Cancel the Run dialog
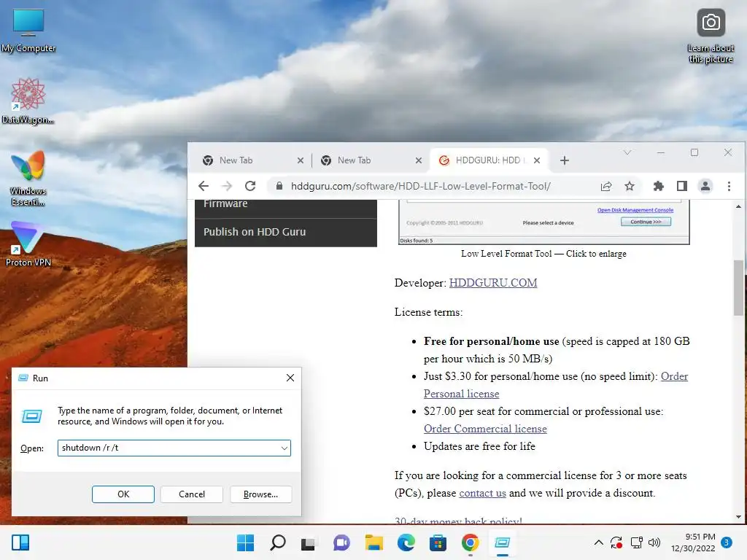The image size is (747, 560). pos(192,494)
